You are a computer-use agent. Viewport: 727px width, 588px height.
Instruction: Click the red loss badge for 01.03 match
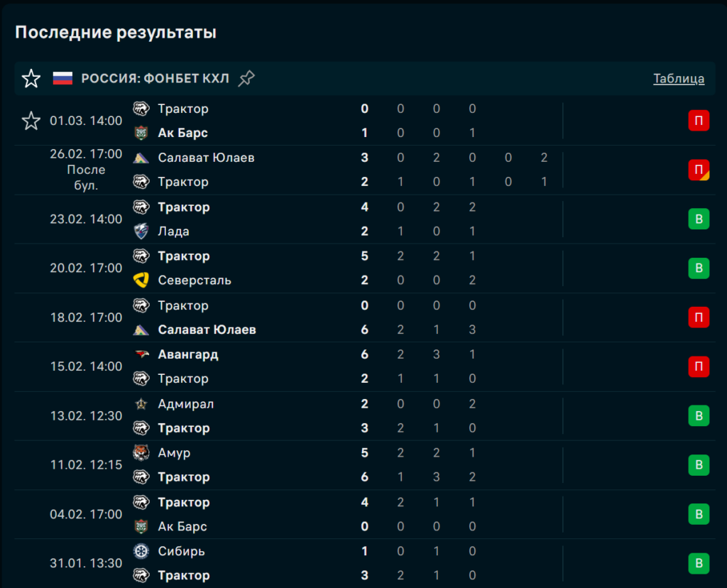(x=699, y=121)
